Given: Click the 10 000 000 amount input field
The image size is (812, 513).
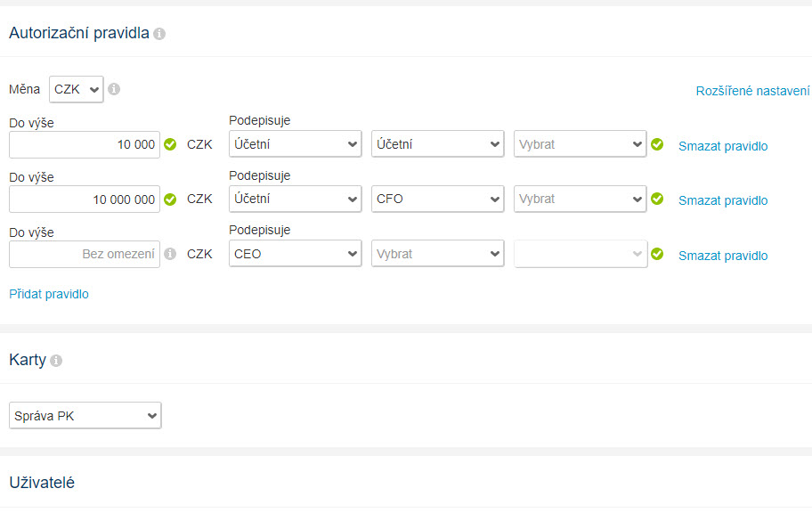Looking at the screenshot, I should 85,199.
